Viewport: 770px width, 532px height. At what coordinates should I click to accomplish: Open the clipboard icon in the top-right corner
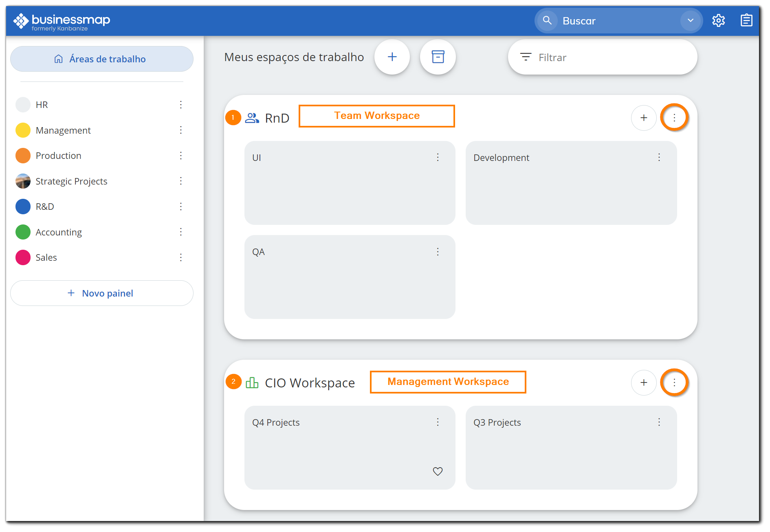pos(746,20)
